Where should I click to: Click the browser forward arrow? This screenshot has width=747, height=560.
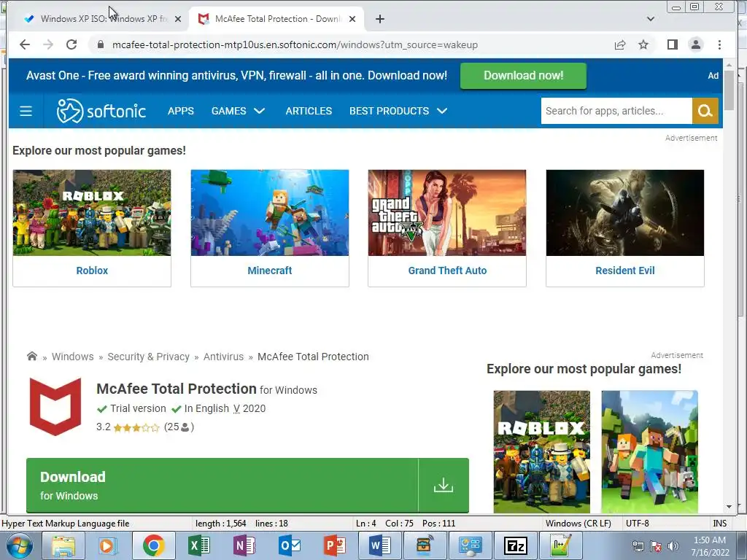pos(48,44)
